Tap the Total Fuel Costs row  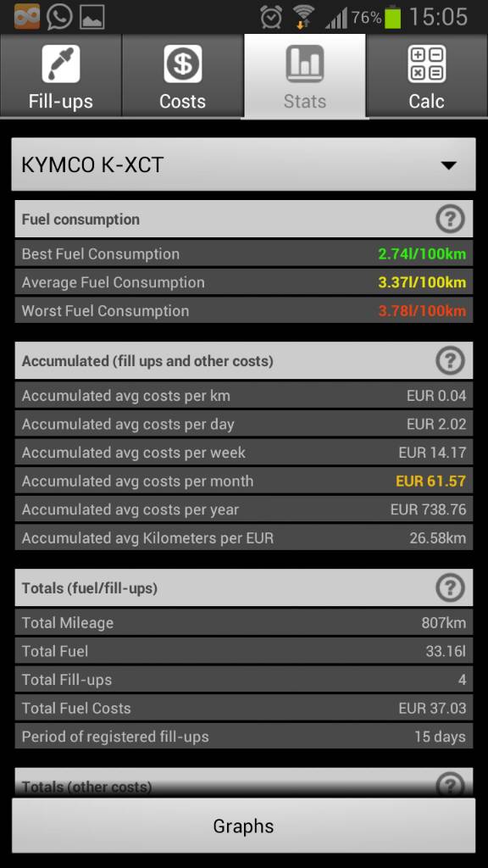click(x=243, y=708)
